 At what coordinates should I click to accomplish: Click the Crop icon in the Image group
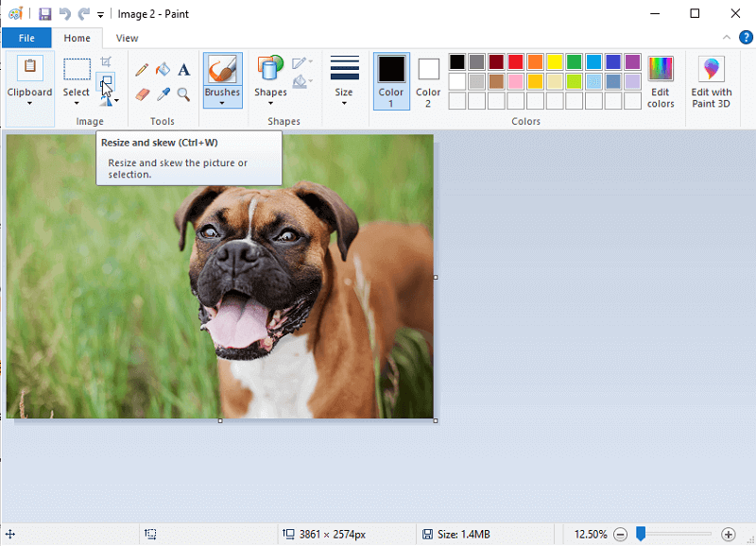point(107,61)
